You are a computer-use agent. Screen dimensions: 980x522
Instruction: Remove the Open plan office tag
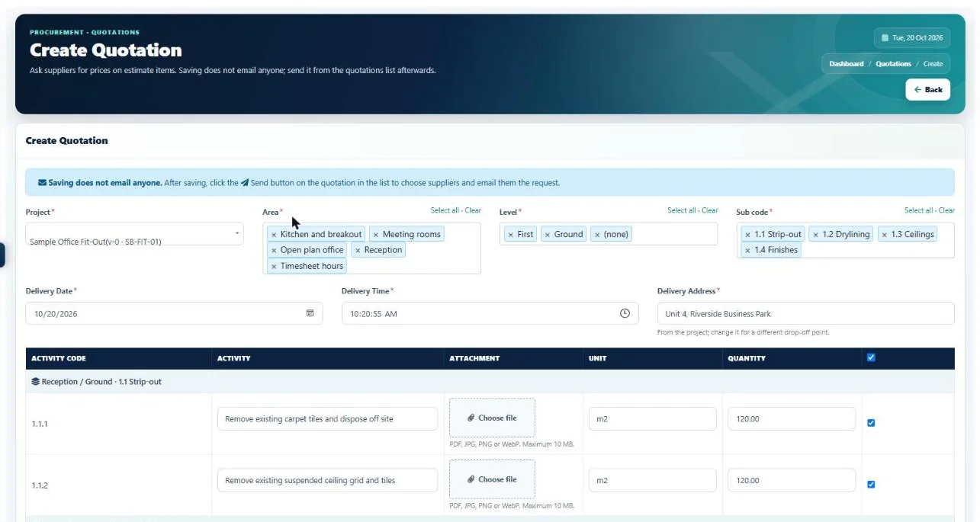[274, 250]
